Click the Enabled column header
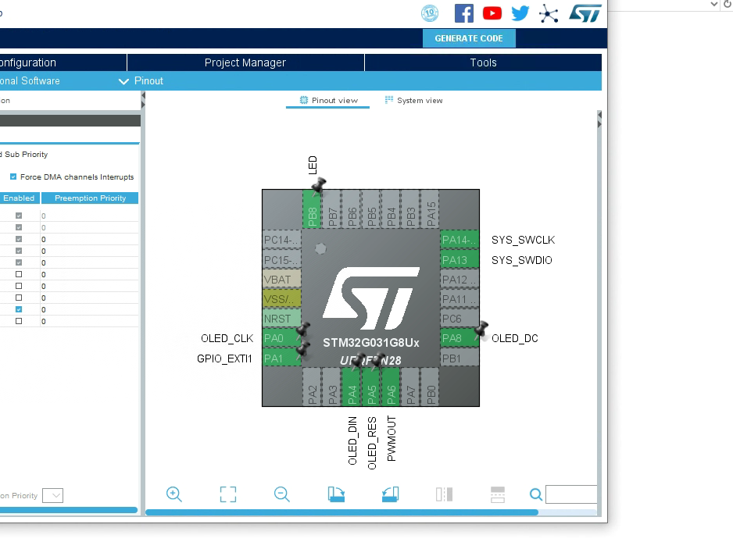 [20, 198]
